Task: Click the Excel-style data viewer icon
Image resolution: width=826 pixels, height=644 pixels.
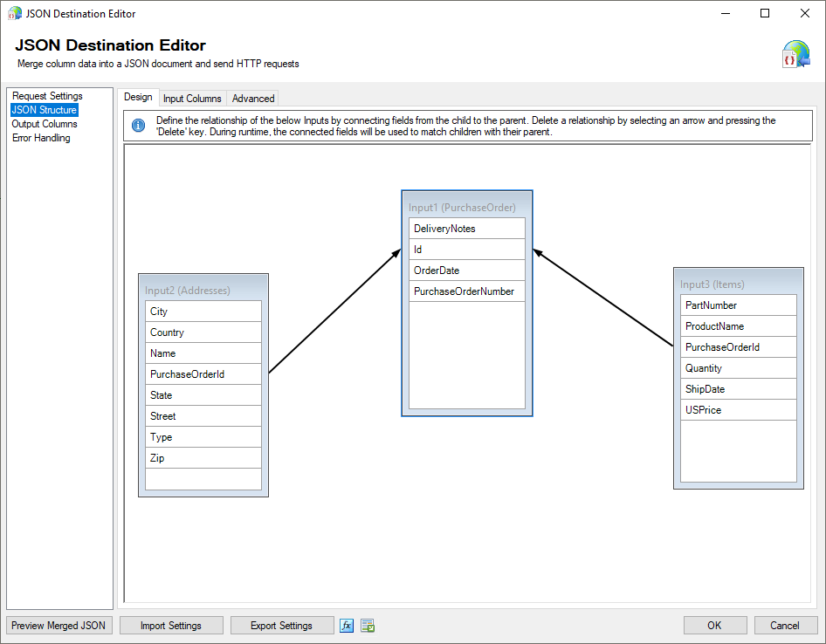Action: 367,625
